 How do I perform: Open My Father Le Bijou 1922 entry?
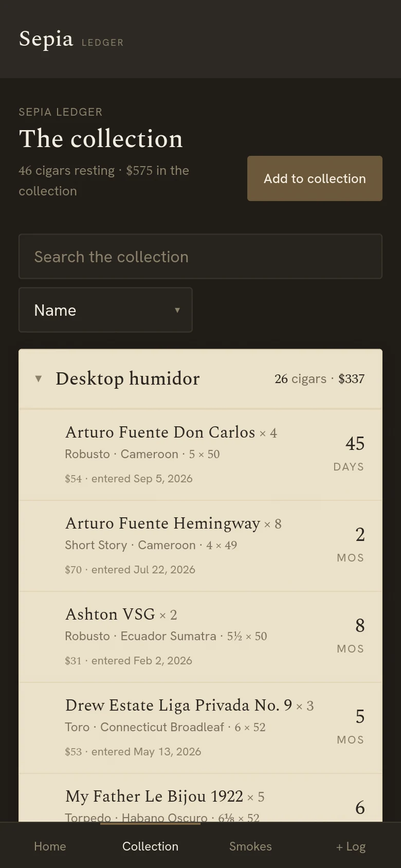[200, 798]
